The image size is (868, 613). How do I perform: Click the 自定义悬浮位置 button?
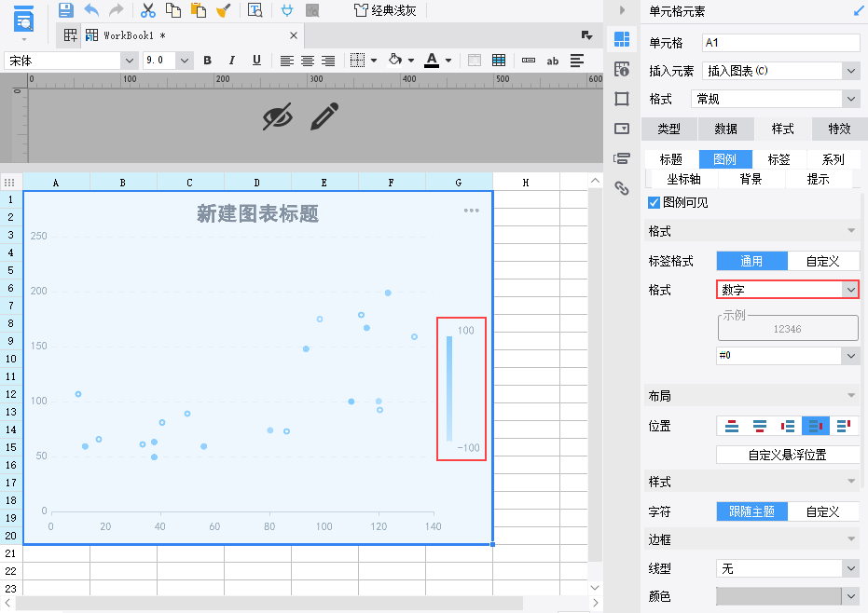(x=787, y=455)
